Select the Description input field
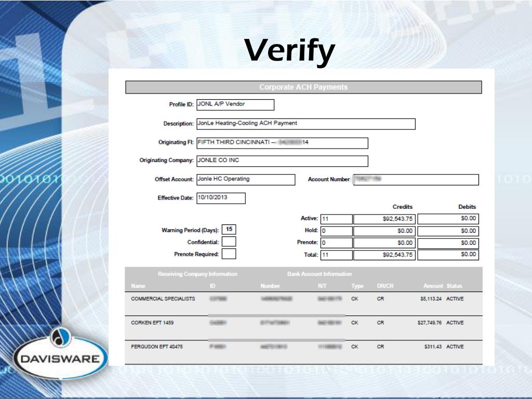 click(305, 124)
